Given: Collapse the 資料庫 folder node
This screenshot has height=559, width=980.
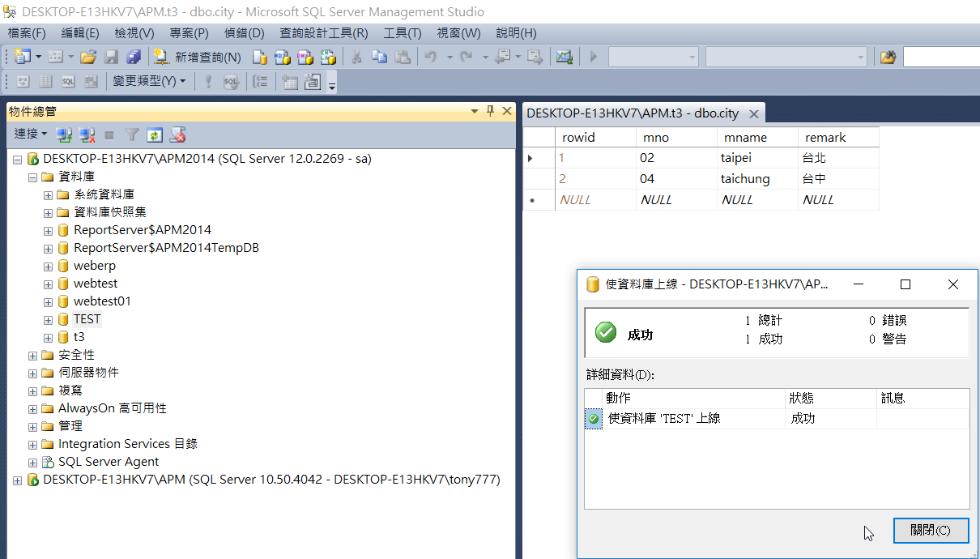Looking at the screenshot, I should coord(33,177).
